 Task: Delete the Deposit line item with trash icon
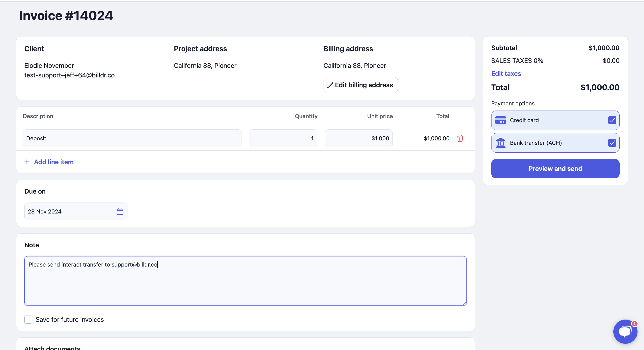460,138
